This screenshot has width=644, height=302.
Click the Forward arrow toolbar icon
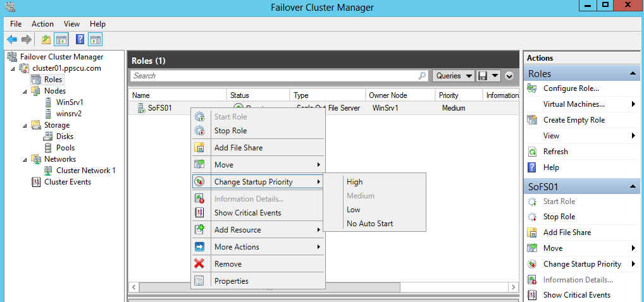(x=27, y=39)
